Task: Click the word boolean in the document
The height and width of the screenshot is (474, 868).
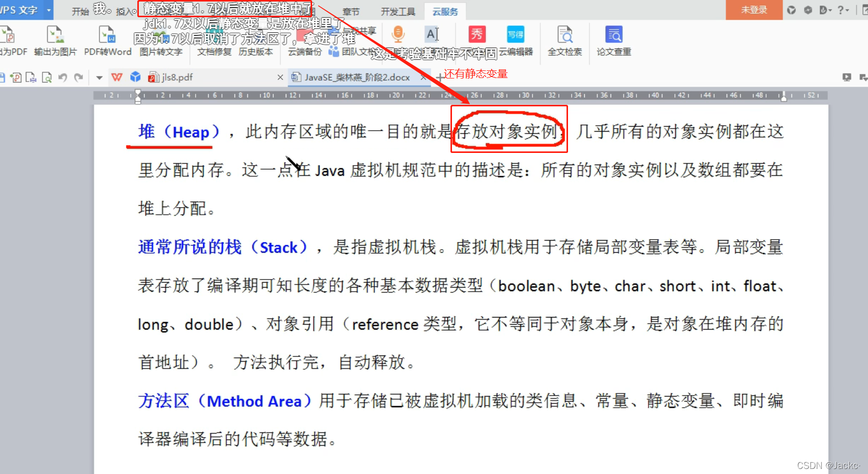Action: (526, 286)
